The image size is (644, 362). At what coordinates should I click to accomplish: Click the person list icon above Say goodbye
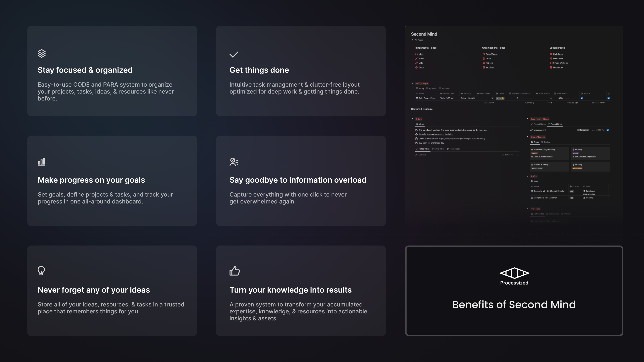coord(234,162)
